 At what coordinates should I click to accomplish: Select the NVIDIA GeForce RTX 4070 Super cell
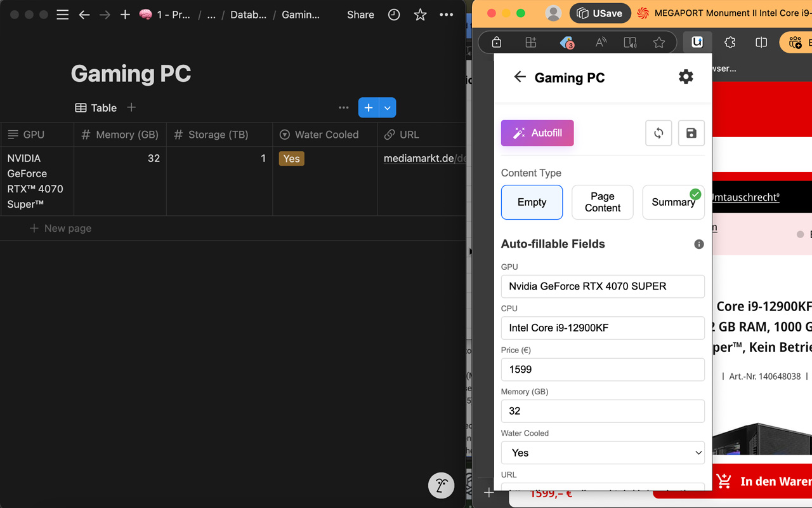37,181
